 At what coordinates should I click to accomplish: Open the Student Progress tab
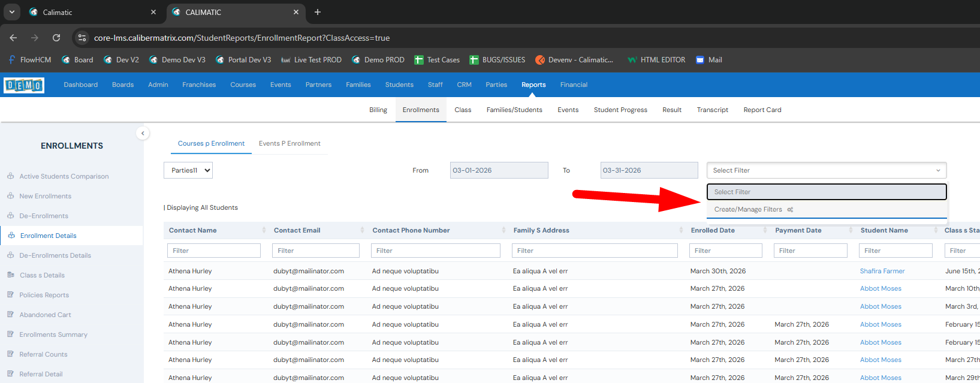coord(620,110)
